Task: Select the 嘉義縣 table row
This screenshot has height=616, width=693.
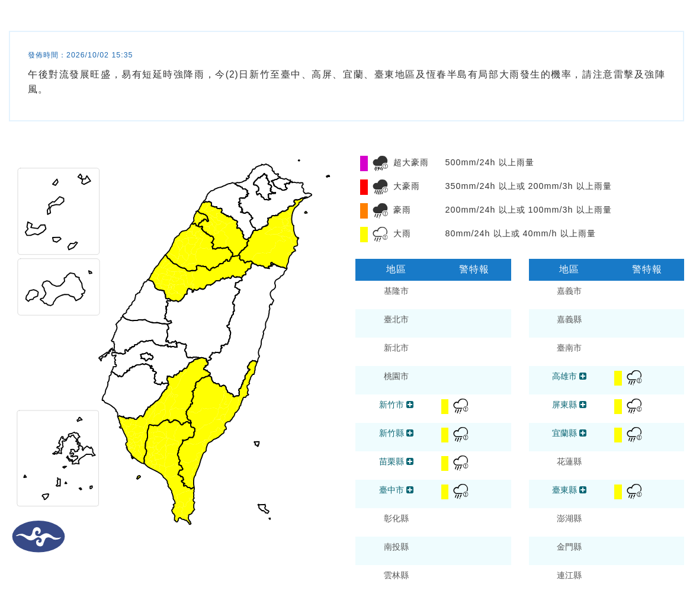Action: tap(607, 323)
